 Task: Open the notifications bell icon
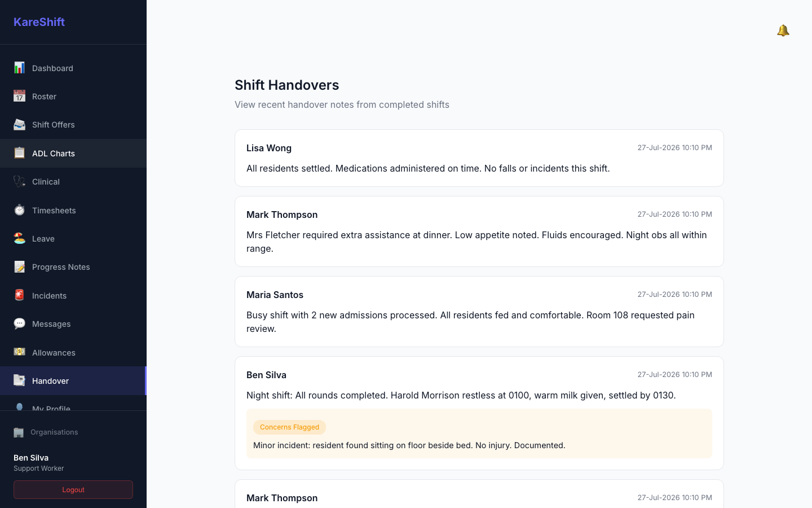(783, 30)
